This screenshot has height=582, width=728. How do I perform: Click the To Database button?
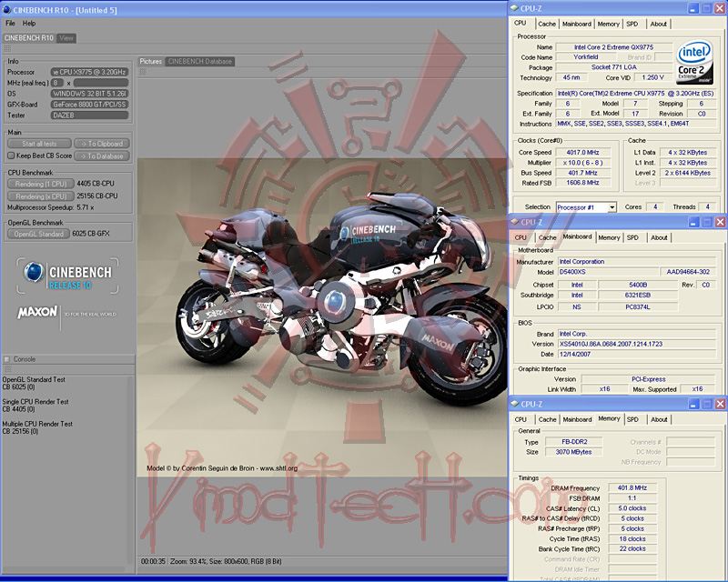102,156
